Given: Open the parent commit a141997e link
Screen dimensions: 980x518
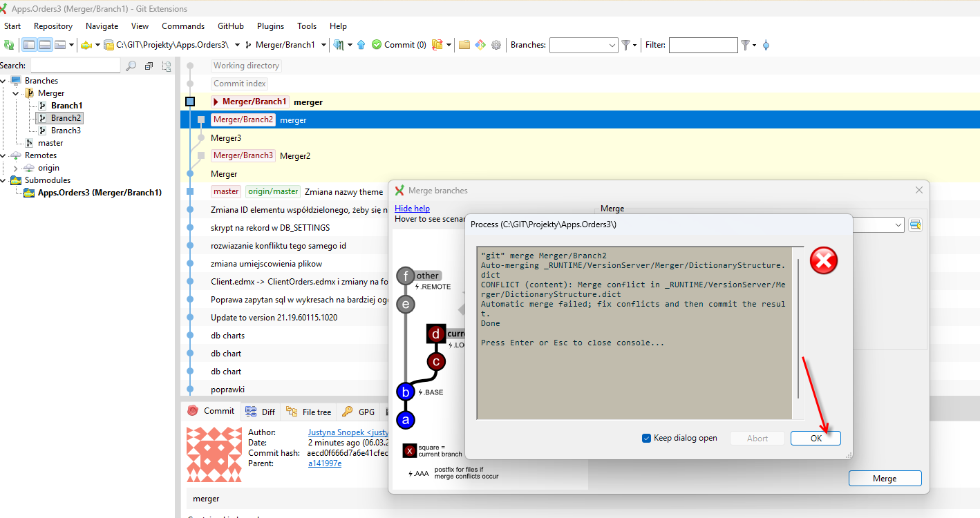Looking at the screenshot, I should pos(325,463).
